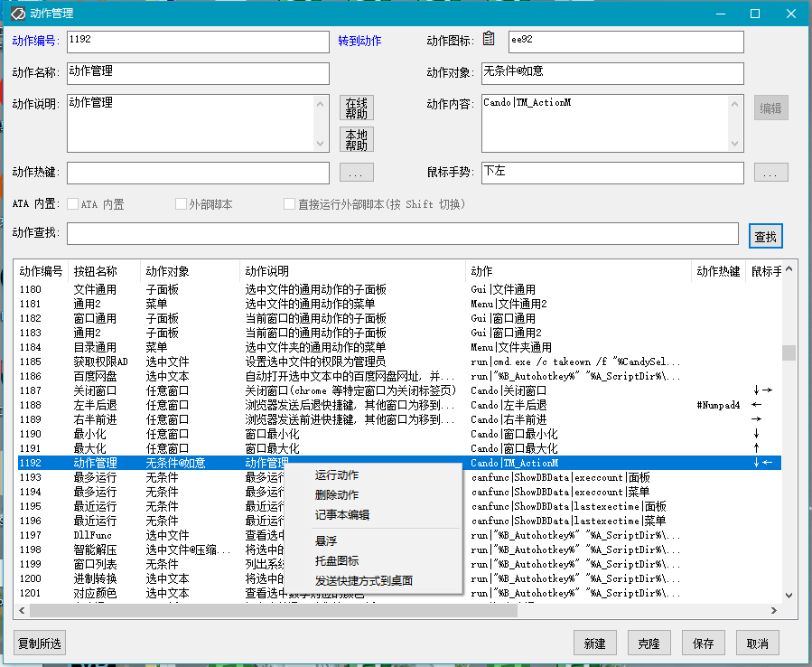Image resolution: width=812 pixels, height=667 pixels.
Task: Select row 1198 智能解压
Action: point(399,550)
